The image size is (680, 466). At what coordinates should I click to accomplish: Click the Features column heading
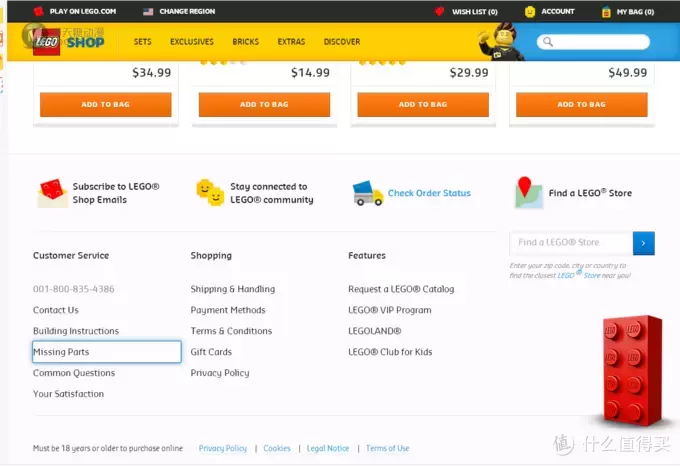click(366, 255)
